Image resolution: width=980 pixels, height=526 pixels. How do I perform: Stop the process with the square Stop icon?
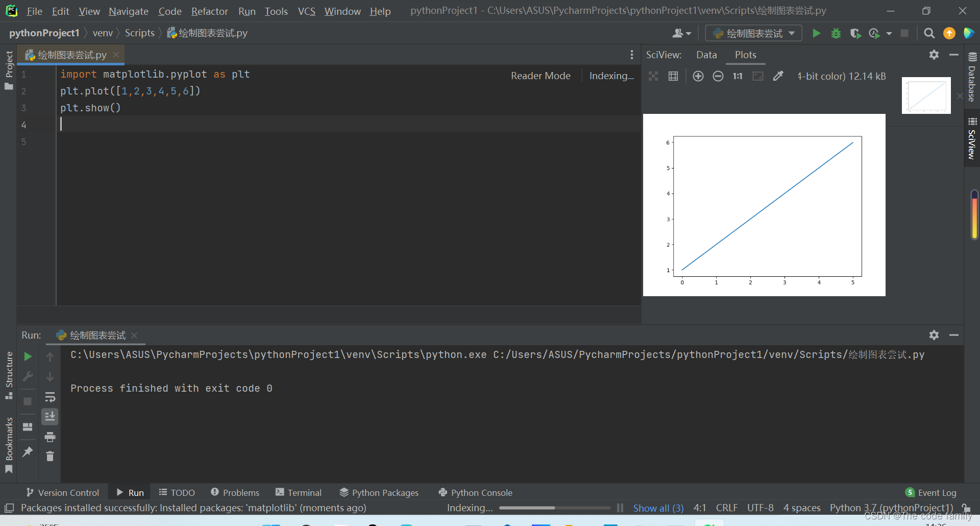(28, 402)
